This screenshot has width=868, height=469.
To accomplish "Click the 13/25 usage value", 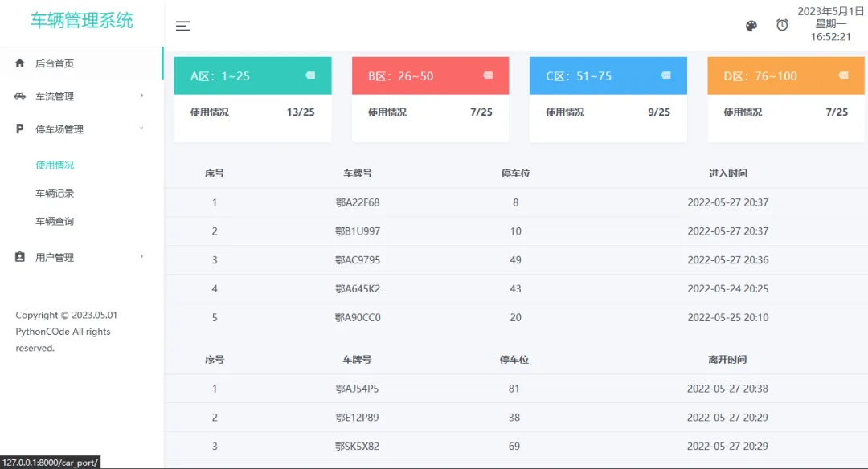I will (x=301, y=112).
